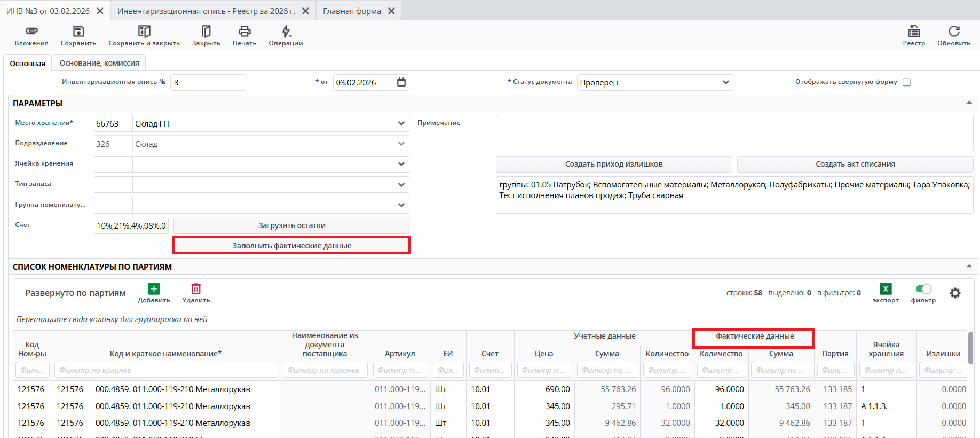Open table settings gear
The image size is (980, 438).
pos(955,293)
